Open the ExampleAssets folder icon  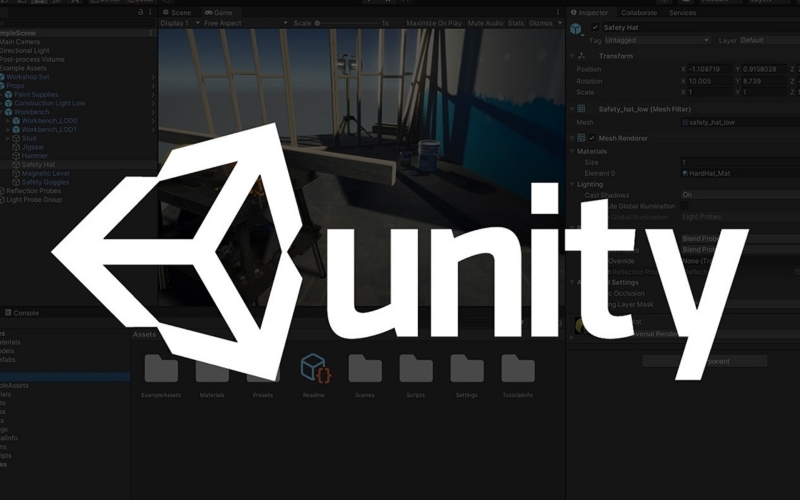161,368
